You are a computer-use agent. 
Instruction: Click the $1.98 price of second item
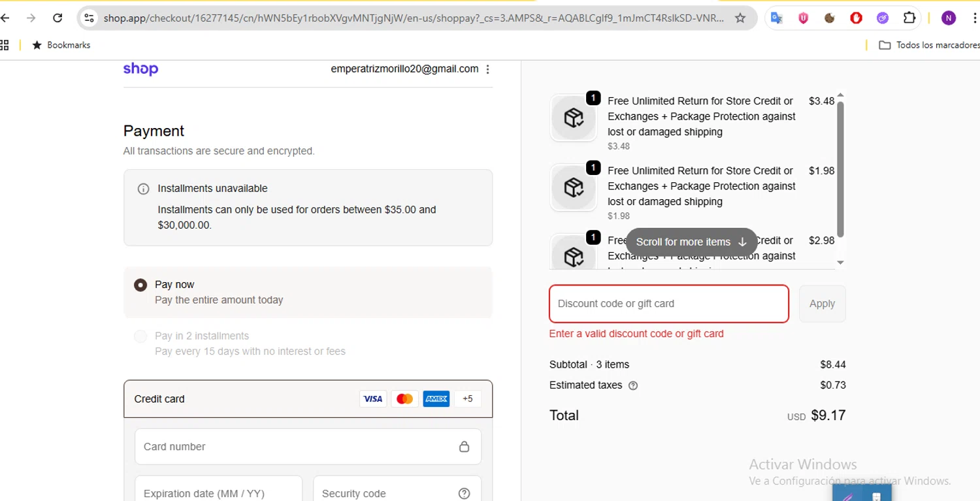[x=821, y=170]
